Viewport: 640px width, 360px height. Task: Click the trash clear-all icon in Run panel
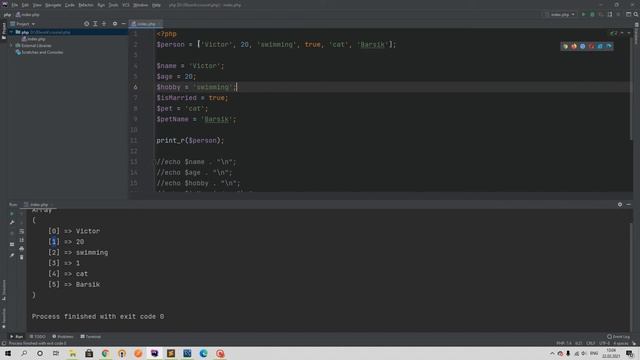(x=22, y=257)
